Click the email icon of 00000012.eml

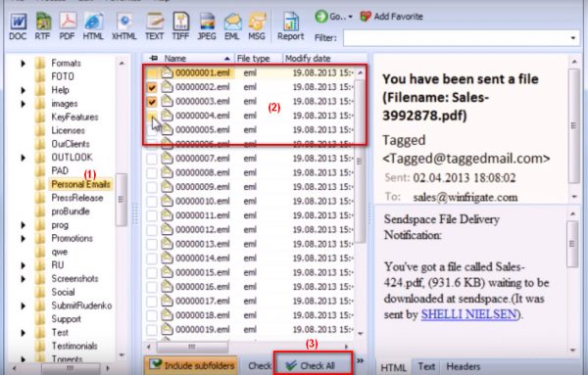[167, 229]
